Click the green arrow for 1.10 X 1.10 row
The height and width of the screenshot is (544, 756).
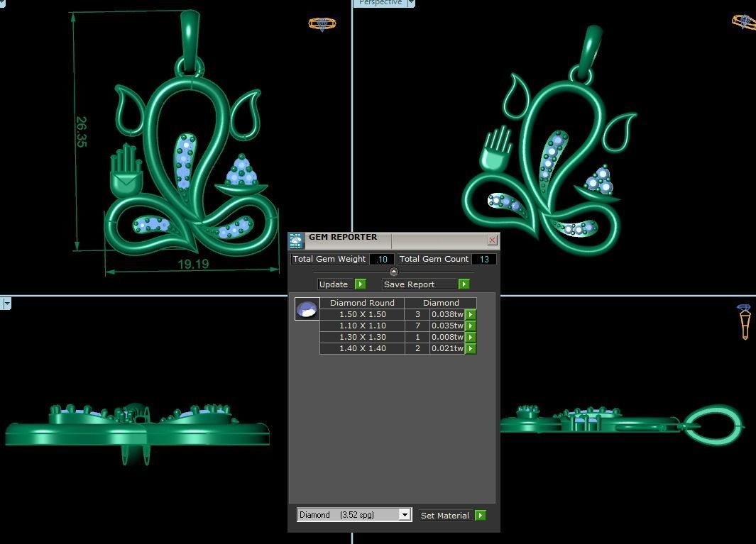(x=471, y=326)
